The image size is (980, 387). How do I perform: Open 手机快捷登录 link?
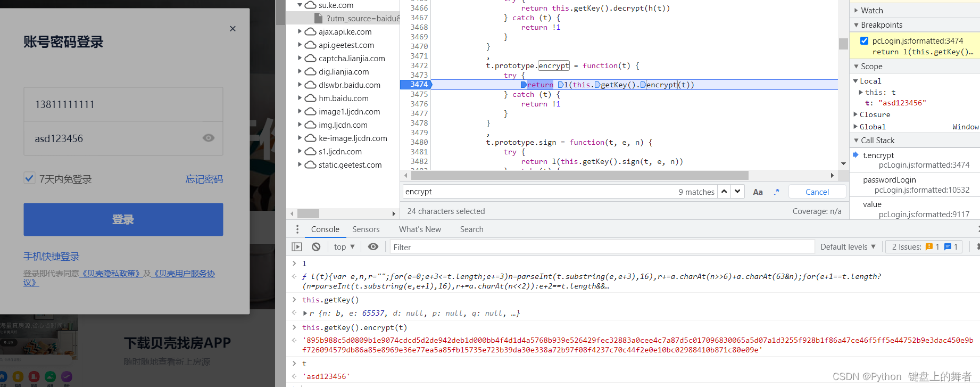(52, 256)
